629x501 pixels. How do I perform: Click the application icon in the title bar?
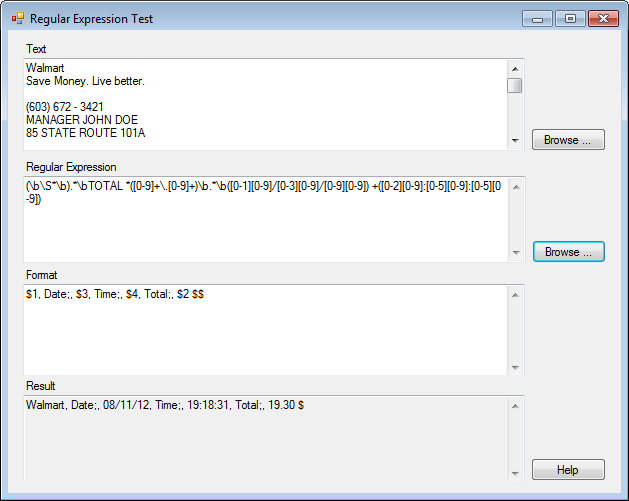[x=17, y=18]
